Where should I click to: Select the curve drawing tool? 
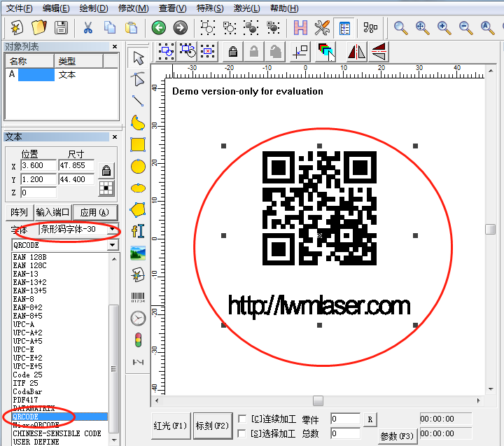(x=138, y=123)
